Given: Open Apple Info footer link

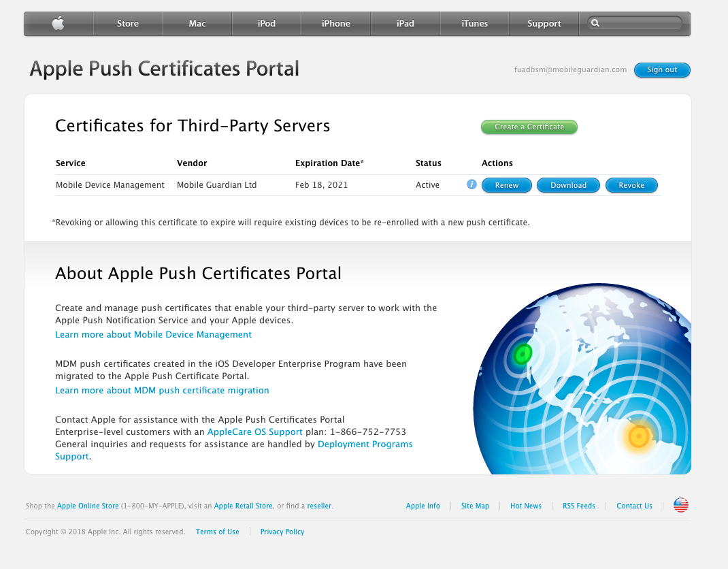Looking at the screenshot, I should pyautogui.click(x=423, y=506).
